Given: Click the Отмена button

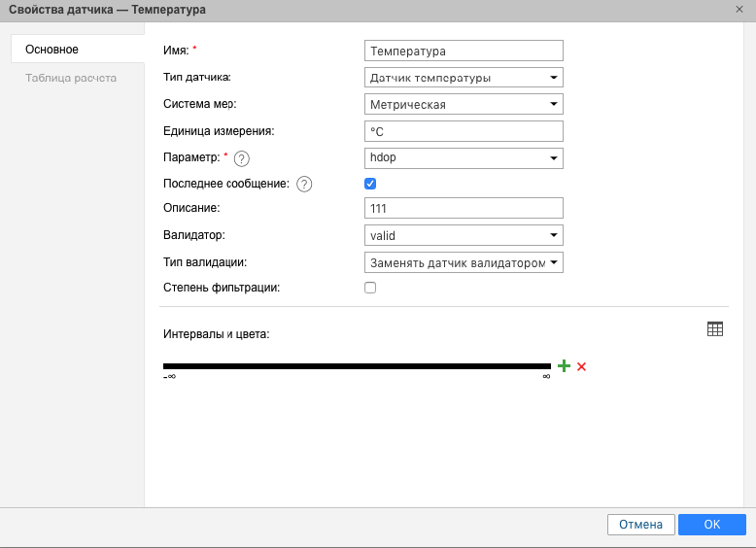Looking at the screenshot, I should click(640, 525).
